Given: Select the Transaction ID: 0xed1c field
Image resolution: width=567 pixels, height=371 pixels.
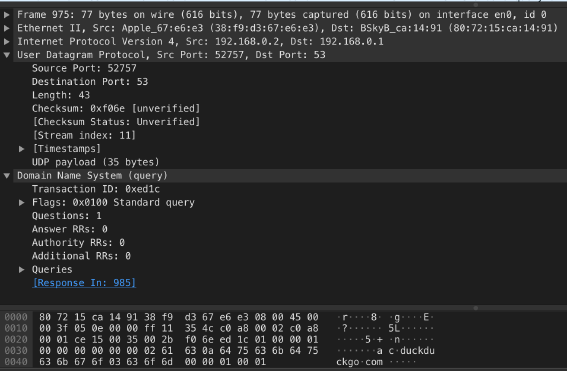Looking at the screenshot, I should click(x=95, y=189).
